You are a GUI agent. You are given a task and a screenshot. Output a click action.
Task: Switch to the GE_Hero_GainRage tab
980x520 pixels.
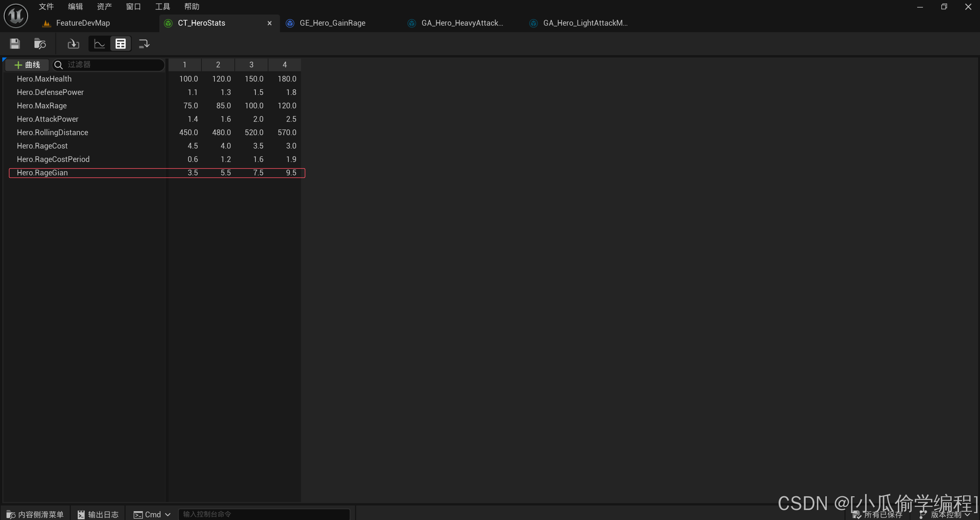332,23
